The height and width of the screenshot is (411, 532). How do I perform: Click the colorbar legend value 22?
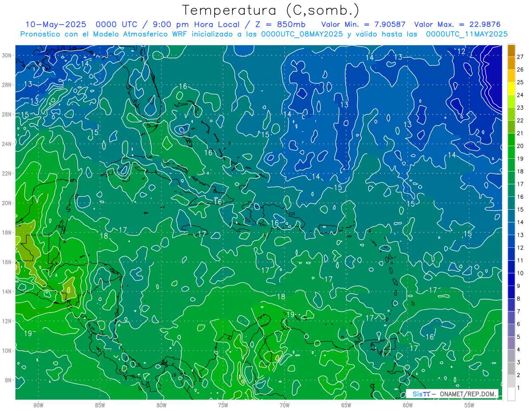tap(520, 120)
